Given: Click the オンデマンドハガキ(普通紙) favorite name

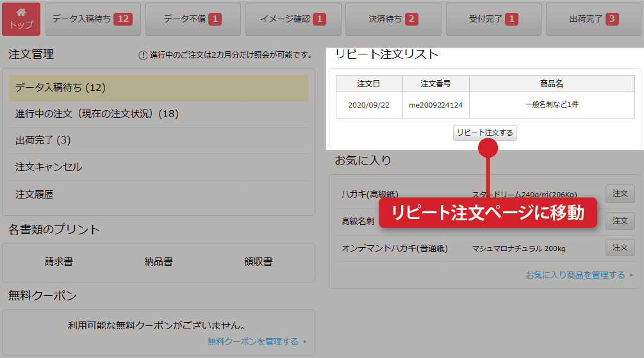Looking at the screenshot, I should (x=395, y=248).
